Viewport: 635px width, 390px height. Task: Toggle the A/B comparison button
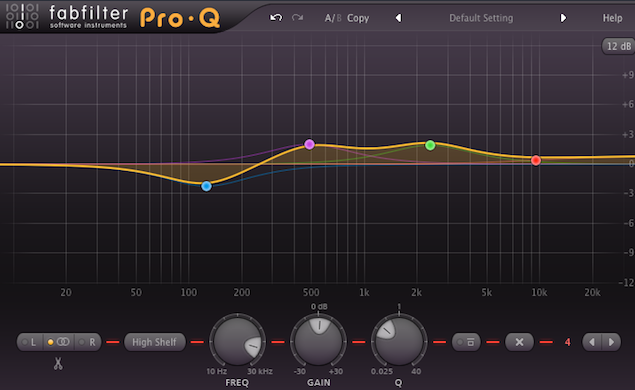(x=333, y=18)
